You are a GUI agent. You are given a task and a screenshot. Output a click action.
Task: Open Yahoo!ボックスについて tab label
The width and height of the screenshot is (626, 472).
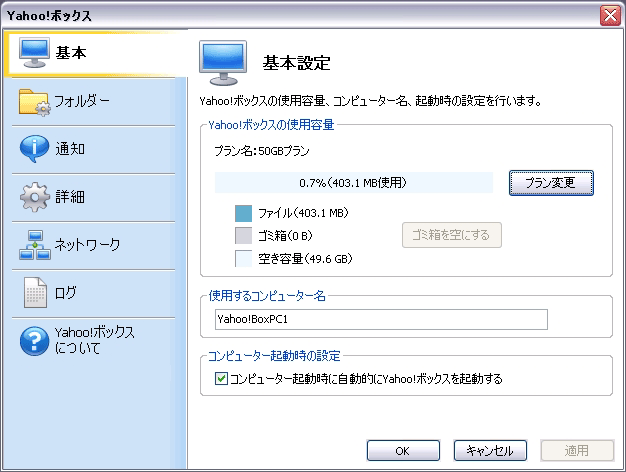coord(95,340)
